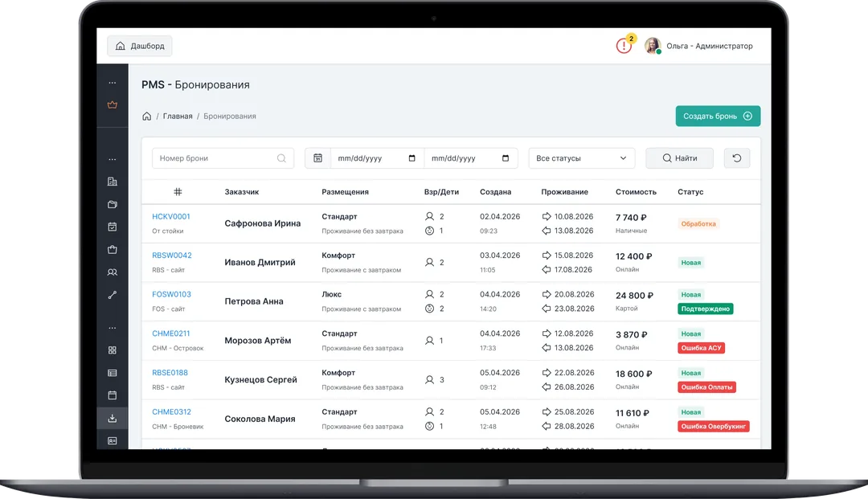Open the ID card icon in sidebar
868x499 pixels.
113,441
